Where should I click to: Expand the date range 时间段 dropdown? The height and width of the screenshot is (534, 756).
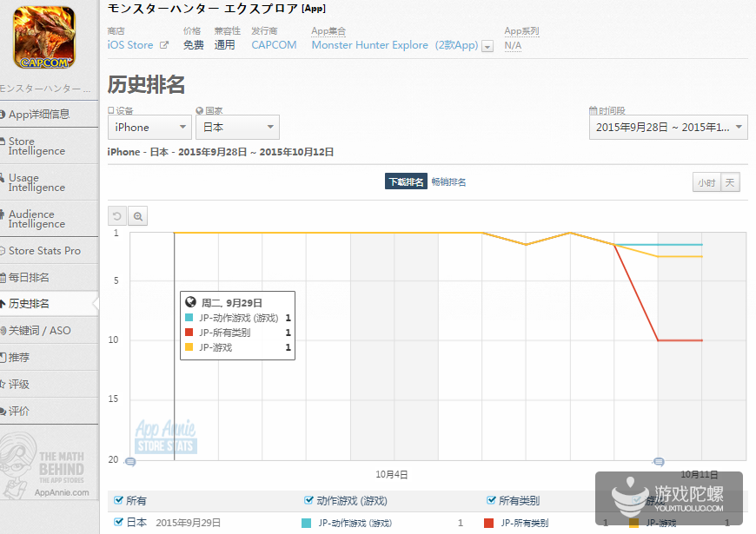[667, 128]
